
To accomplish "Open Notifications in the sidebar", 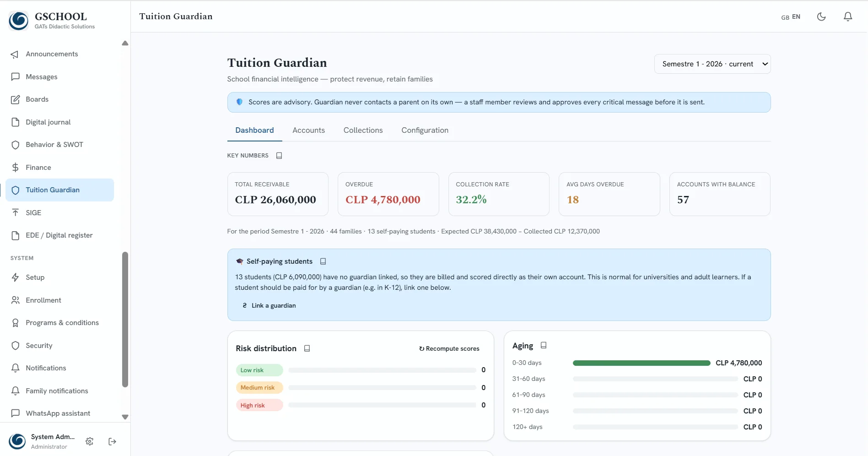I will click(x=59, y=368).
